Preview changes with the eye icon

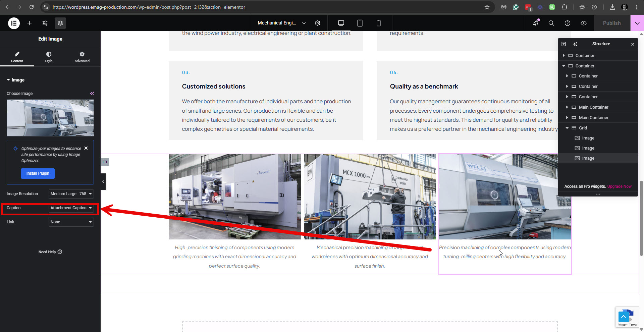pyautogui.click(x=584, y=23)
